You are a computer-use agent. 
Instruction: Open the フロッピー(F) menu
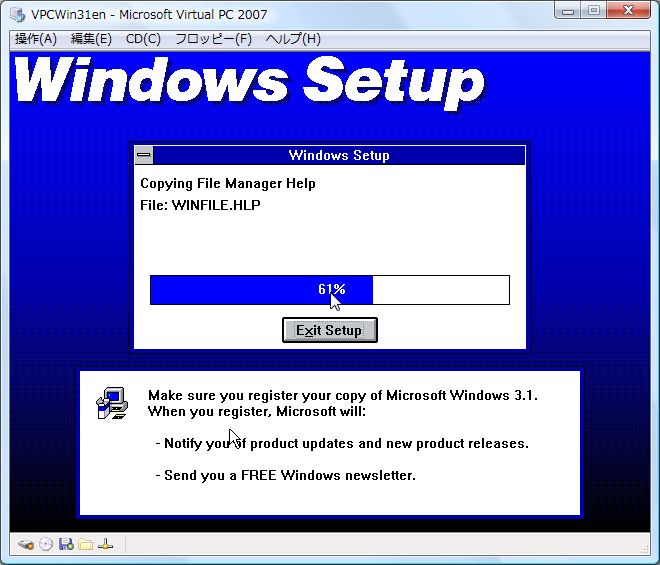coord(213,39)
